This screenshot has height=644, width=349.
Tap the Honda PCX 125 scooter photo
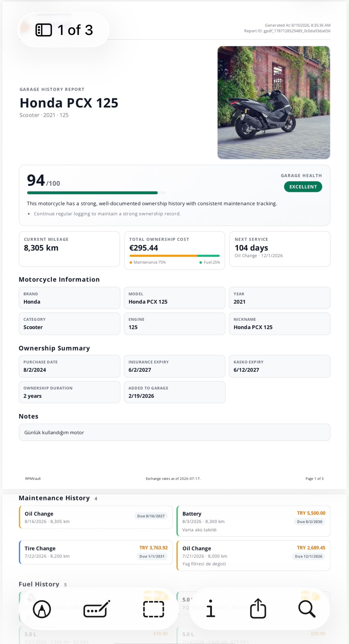click(274, 103)
